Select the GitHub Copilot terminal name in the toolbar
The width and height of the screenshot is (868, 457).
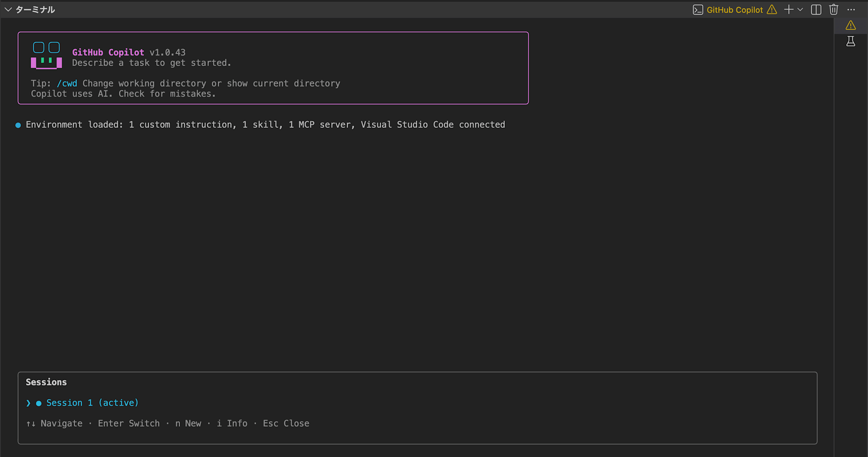pos(734,10)
